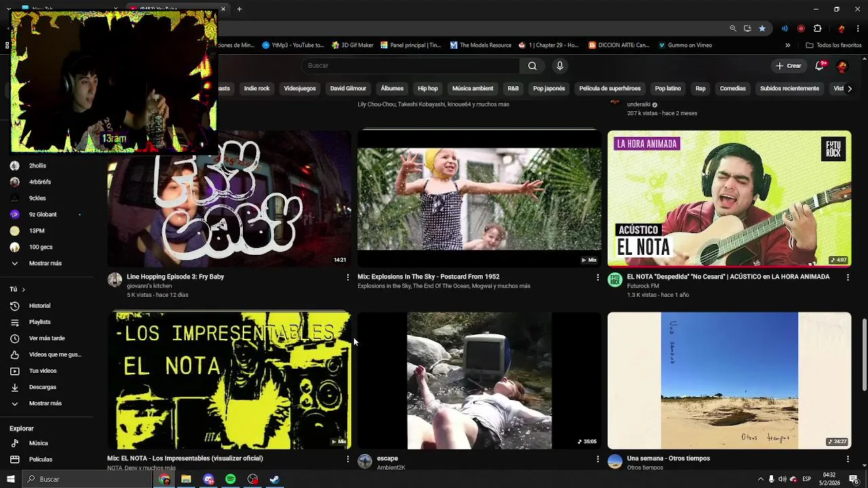Show more category chips with right arrow
The width and height of the screenshot is (868, 488).
tap(849, 89)
